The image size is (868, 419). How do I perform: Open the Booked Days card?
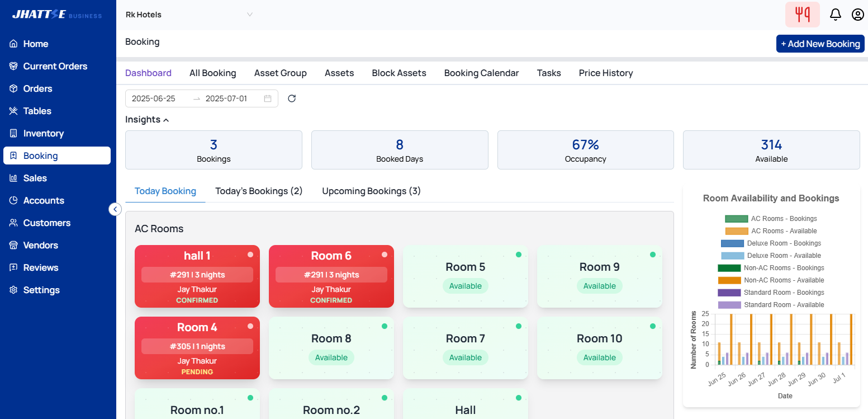click(x=400, y=150)
